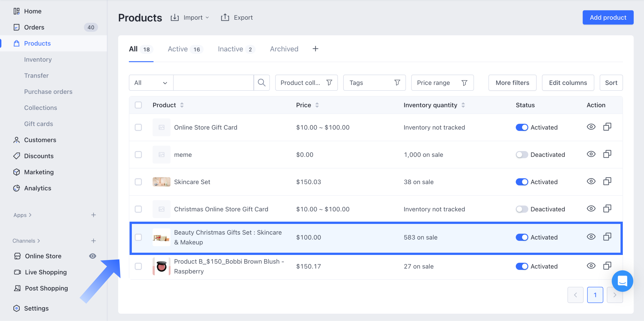Click into the product search field
Screen dimensions: 644x321
pos(213,83)
